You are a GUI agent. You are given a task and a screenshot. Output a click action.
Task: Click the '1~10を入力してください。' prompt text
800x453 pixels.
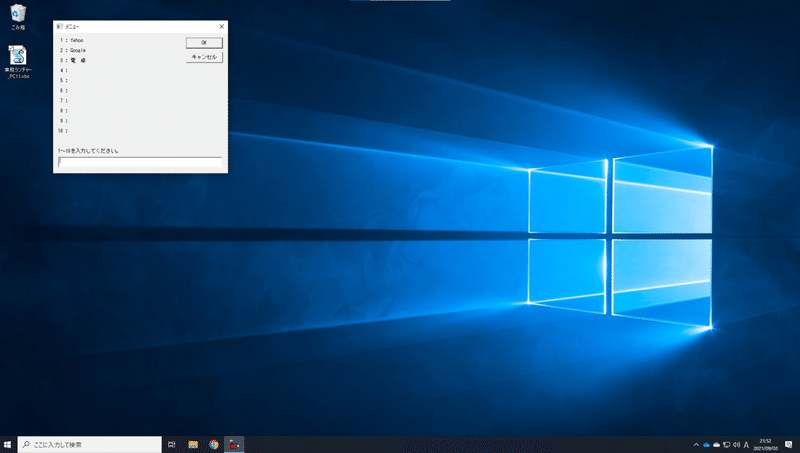click(88, 151)
